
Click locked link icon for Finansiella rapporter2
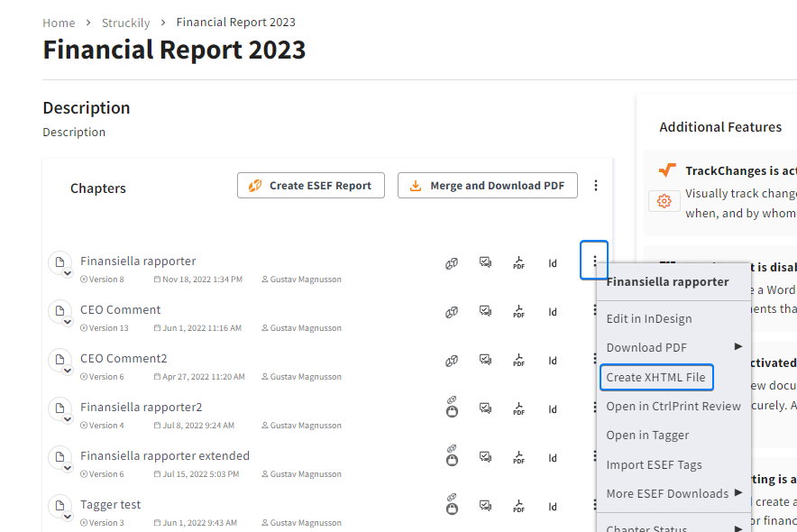point(452,407)
